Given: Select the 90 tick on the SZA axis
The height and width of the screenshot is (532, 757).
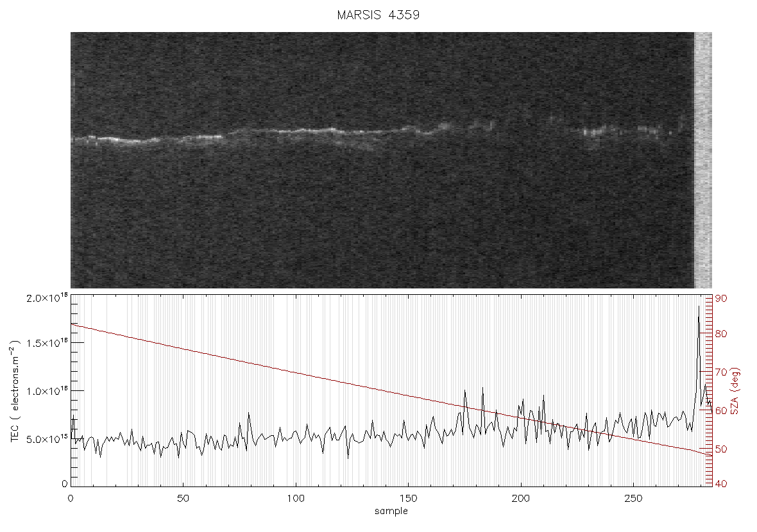Looking at the screenshot, I should click(x=721, y=299).
